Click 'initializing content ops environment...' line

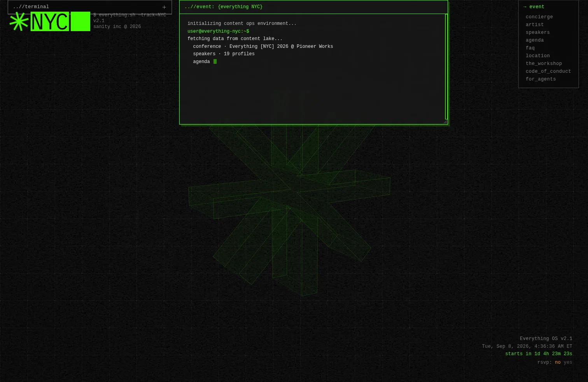[x=242, y=24]
